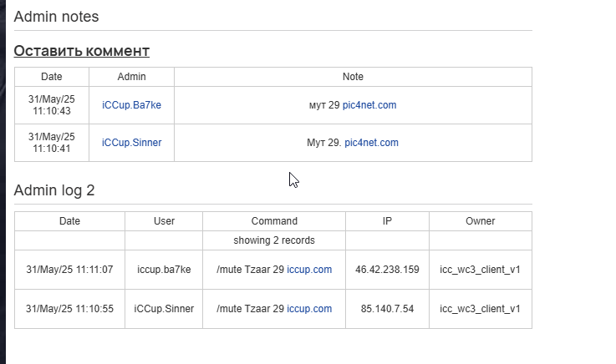Click the Date header in Admin log table
This screenshot has height=364, width=616.
tap(69, 221)
